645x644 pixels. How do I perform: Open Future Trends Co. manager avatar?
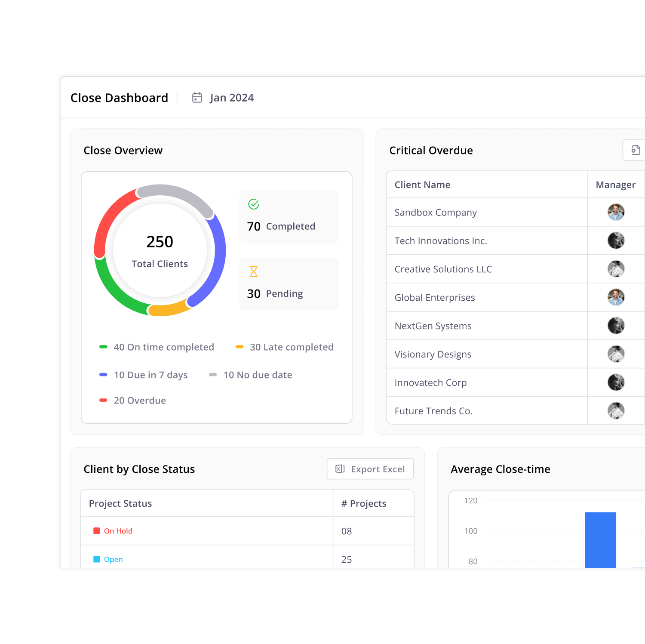click(x=616, y=411)
